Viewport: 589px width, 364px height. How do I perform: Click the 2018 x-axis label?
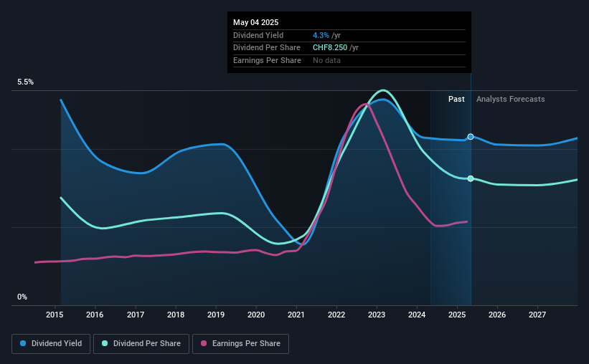click(176, 315)
